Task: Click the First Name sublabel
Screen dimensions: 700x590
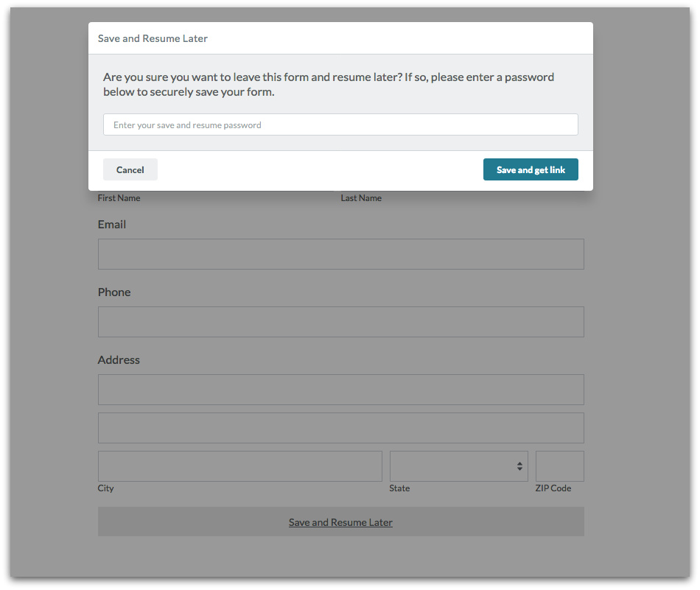Action: pos(119,198)
